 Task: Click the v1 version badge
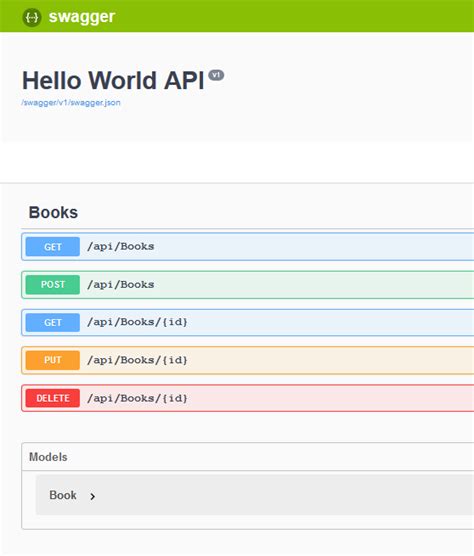coord(216,75)
